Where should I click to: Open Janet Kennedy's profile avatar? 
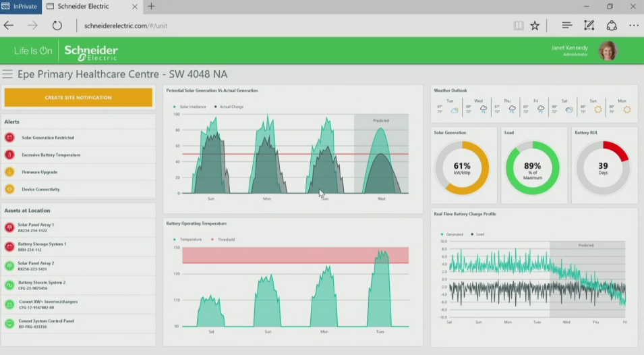coord(607,51)
